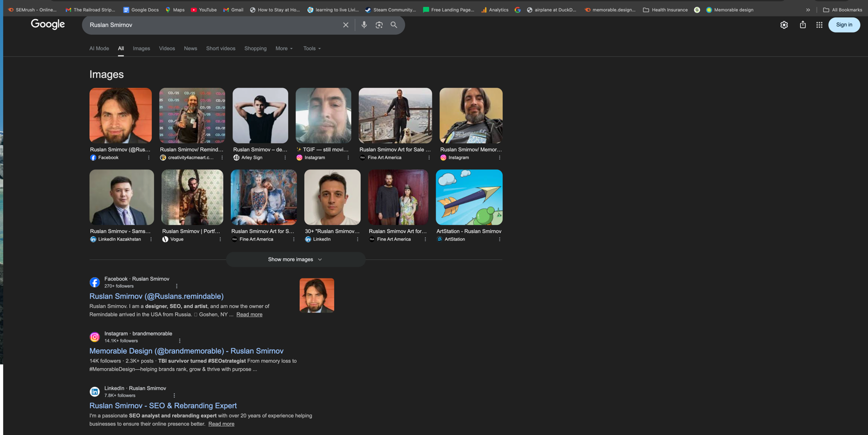Open more options for the ArtStation image result

point(500,239)
